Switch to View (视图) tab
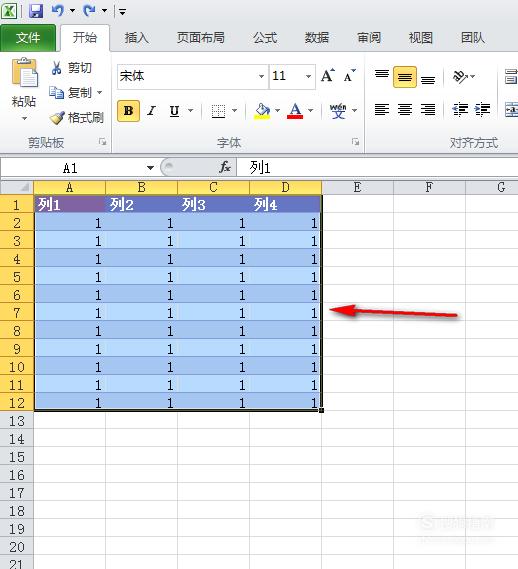The height and width of the screenshot is (569, 518). (421, 38)
